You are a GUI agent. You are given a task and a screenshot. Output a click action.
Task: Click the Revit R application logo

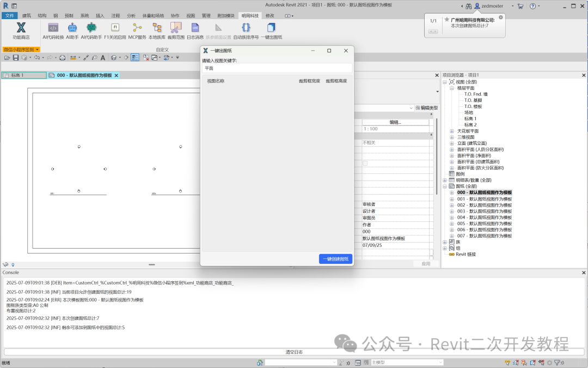[x=5, y=5]
